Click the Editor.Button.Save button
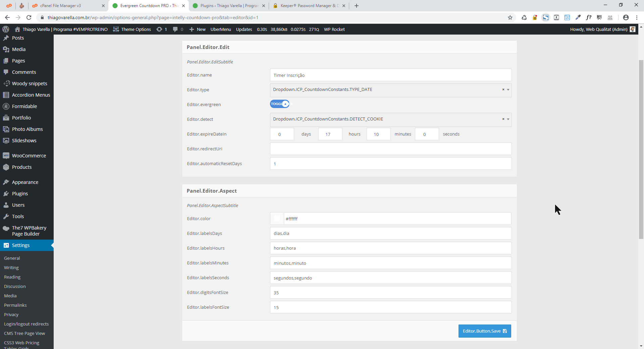The width and height of the screenshot is (644, 349). tap(484, 331)
